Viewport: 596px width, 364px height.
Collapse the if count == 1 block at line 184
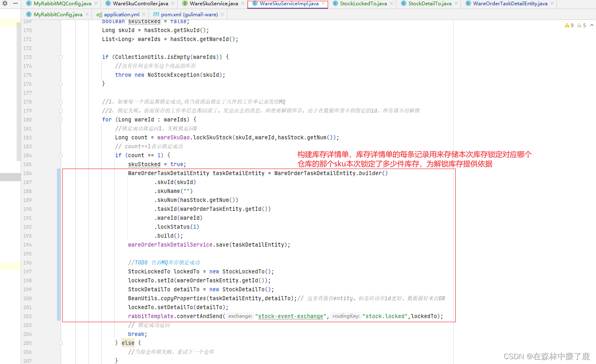61,156
